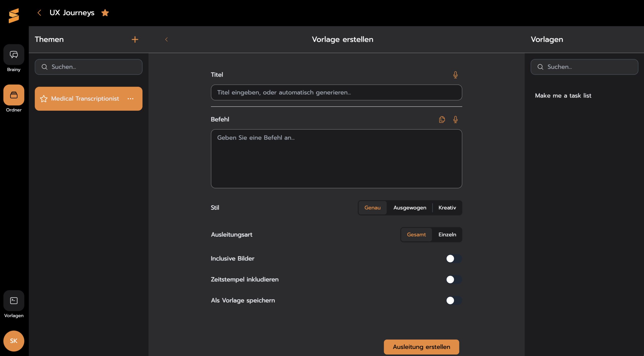Click the Ausleitung erstellen button

click(421, 347)
